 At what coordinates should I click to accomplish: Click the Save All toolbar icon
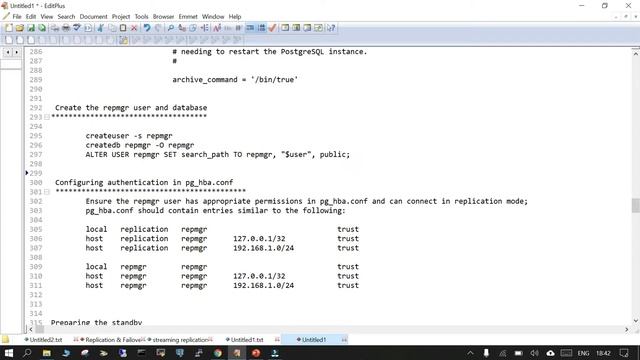point(42,28)
